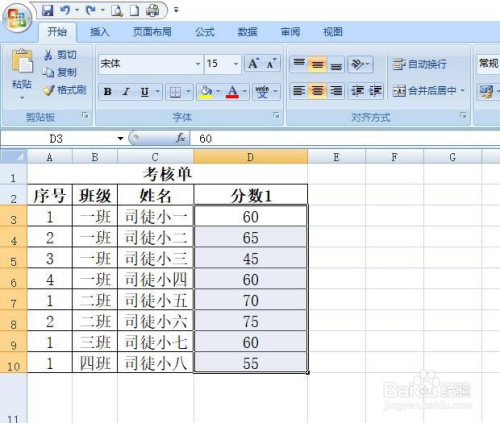Select the Format Painter brush
The height and width of the screenshot is (423, 500).
click(x=49, y=90)
